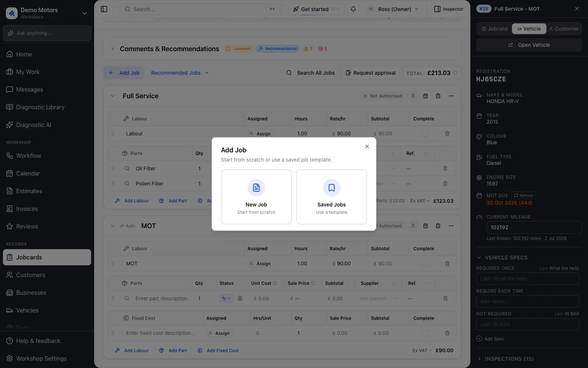This screenshot has width=588, height=368.
Task: Open notes icon on MOT part row
Action: (x=240, y=298)
